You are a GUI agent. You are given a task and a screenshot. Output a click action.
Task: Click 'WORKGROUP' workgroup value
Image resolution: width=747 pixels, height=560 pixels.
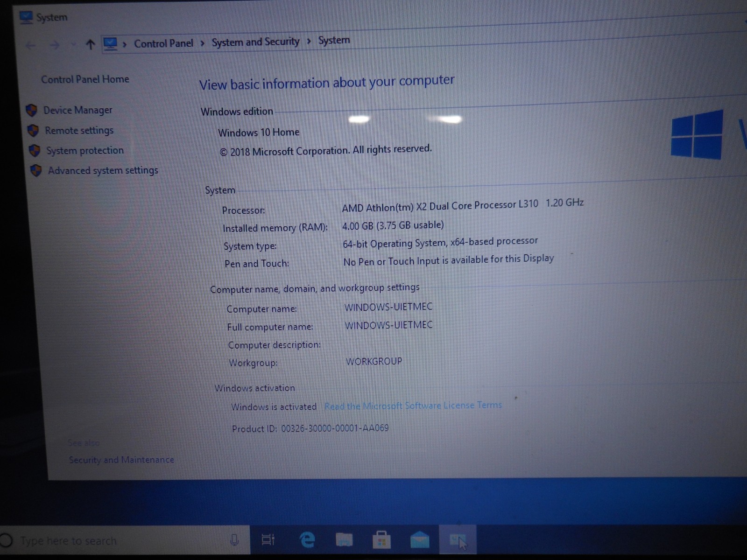coord(374,361)
